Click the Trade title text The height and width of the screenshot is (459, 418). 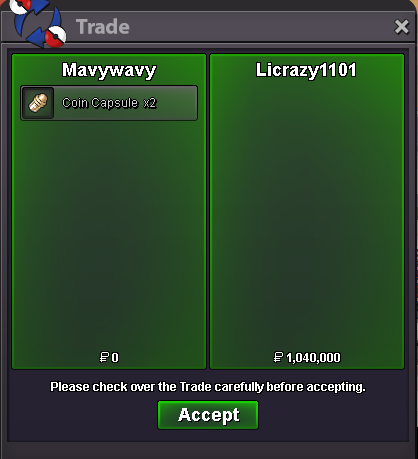[103, 27]
